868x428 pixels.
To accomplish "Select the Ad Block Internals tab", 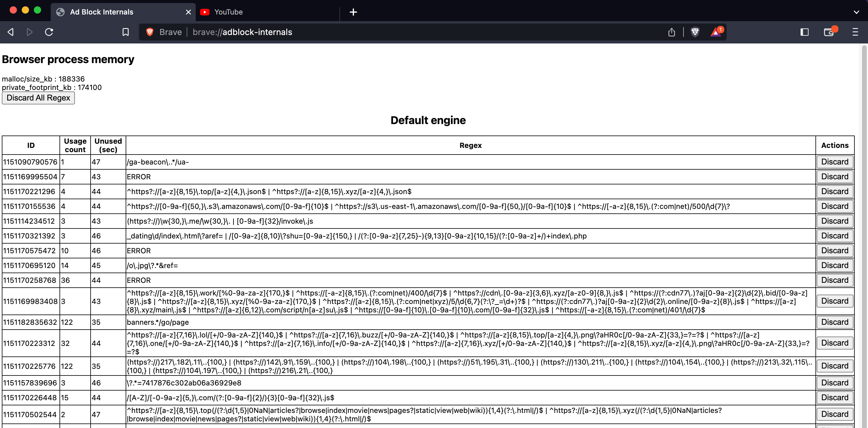I will click(x=101, y=12).
